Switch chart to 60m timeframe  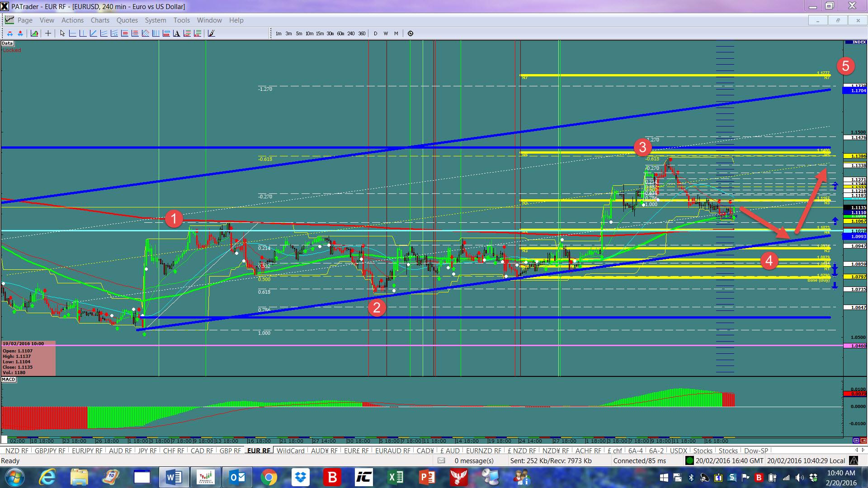pyautogui.click(x=340, y=33)
